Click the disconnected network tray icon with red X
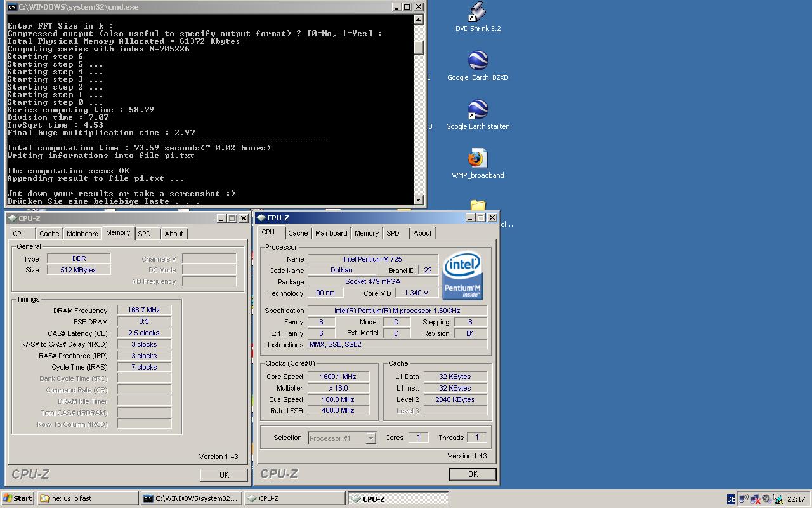The height and width of the screenshot is (508, 812). (x=755, y=499)
